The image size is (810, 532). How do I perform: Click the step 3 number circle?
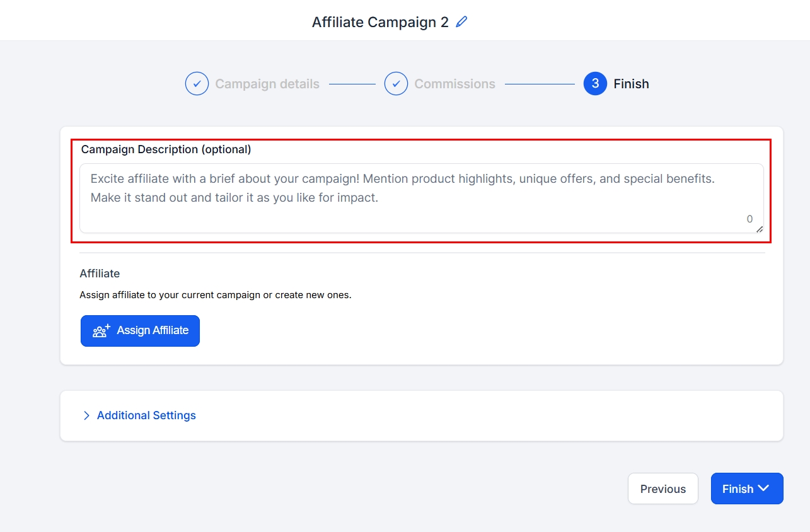[595, 84]
